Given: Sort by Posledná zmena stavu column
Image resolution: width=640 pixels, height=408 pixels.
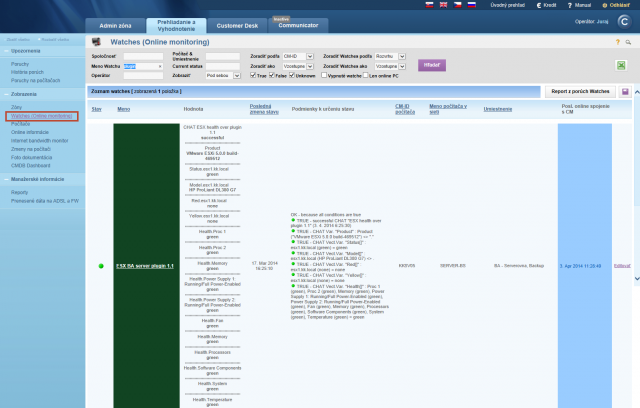Looking at the screenshot, I should 264,109.
